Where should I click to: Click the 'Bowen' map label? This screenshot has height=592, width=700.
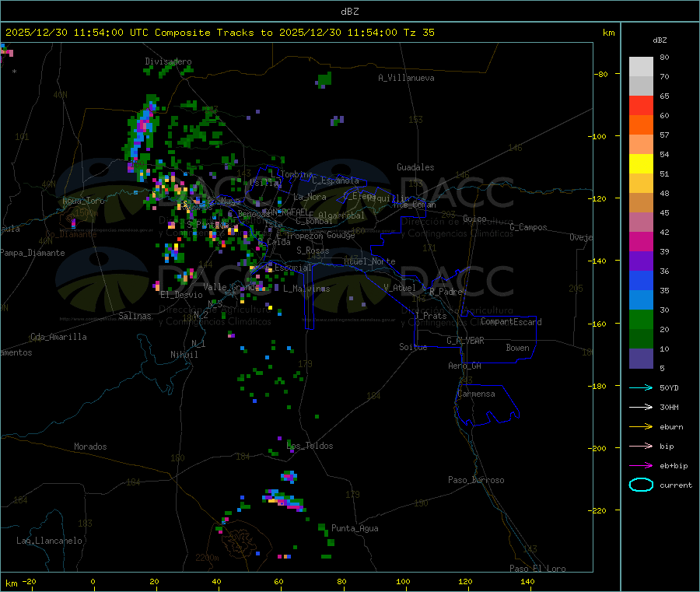pyautogui.click(x=517, y=348)
